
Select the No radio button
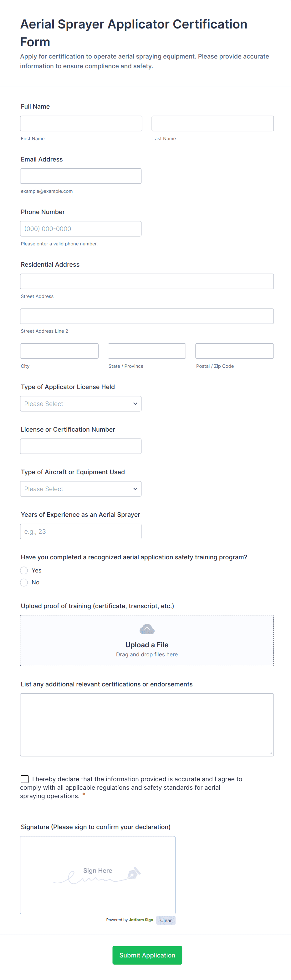(x=24, y=582)
